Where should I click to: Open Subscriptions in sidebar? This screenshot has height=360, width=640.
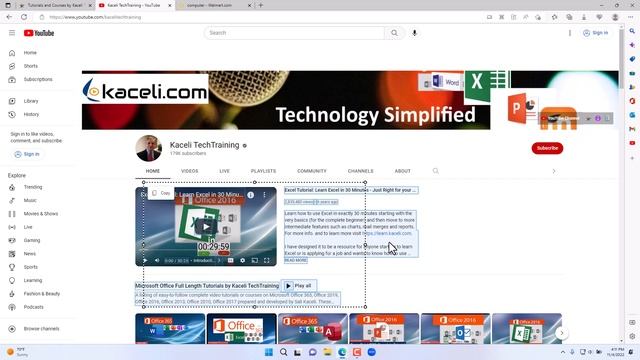(x=38, y=79)
